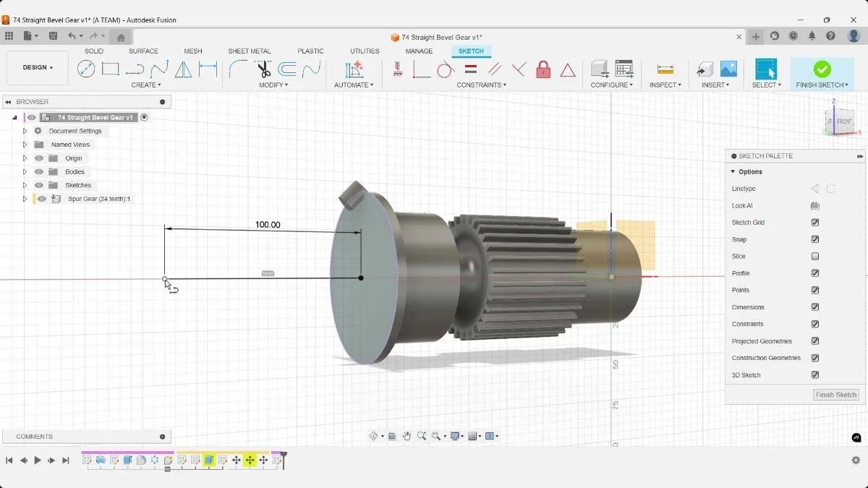Hide the Bodies folder with eye icon
The width and height of the screenshot is (868, 488).
pos(39,172)
